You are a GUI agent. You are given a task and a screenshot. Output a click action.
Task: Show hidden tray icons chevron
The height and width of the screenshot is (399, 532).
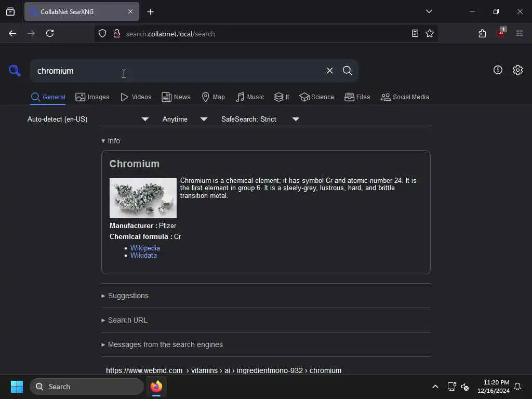point(435,387)
